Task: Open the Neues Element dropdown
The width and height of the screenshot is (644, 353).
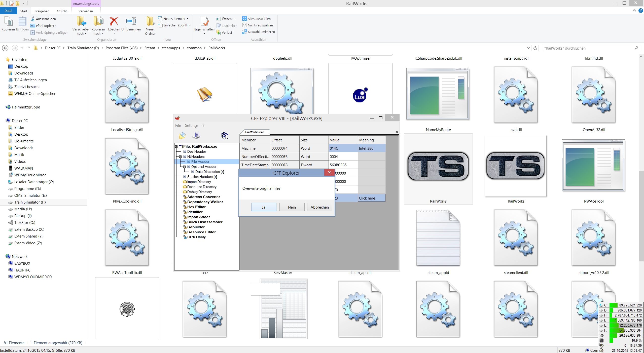Action: (x=187, y=19)
